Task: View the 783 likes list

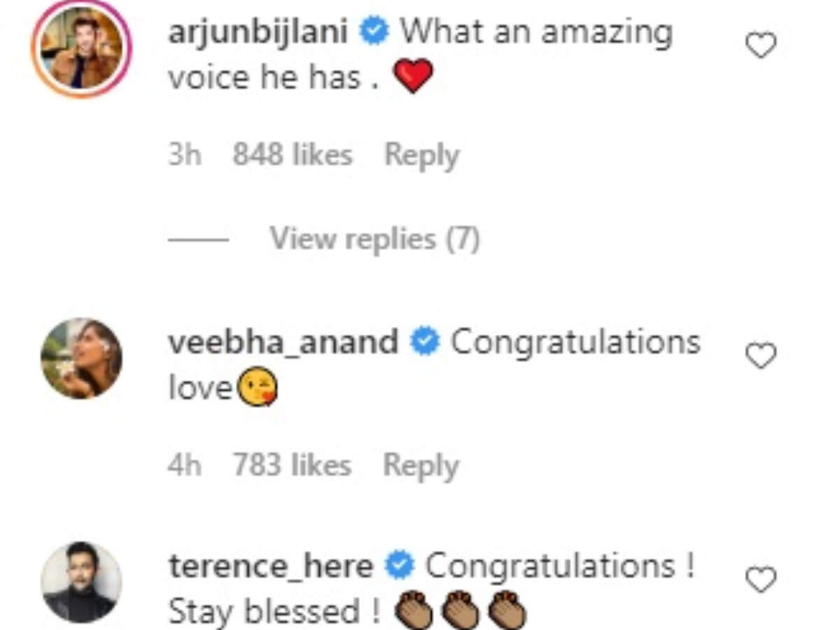Action: pos(292,465)
